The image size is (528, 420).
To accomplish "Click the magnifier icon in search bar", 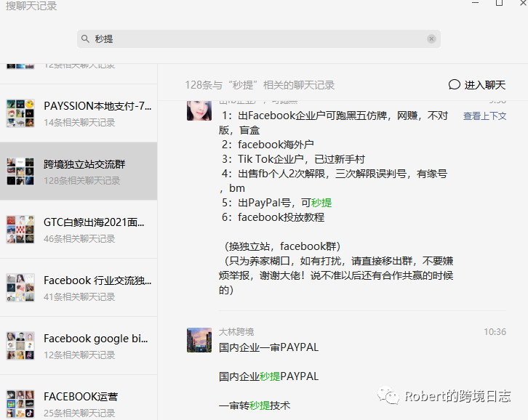I will [85, 39].
